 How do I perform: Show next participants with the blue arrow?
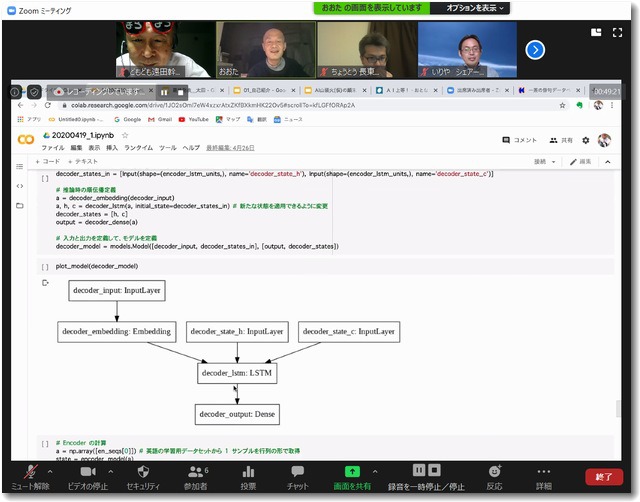[535, 50]
